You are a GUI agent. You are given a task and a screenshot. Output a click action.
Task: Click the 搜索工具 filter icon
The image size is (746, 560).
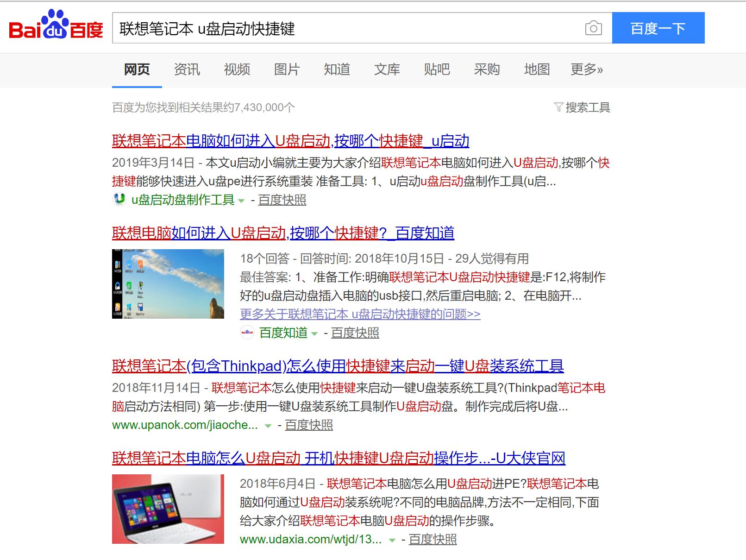pos(559,108)
